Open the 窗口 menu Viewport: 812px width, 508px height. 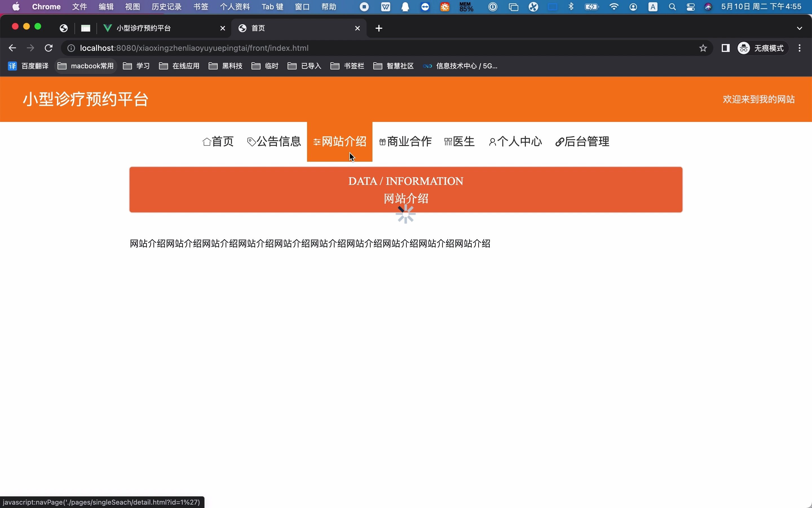(302, 7)
